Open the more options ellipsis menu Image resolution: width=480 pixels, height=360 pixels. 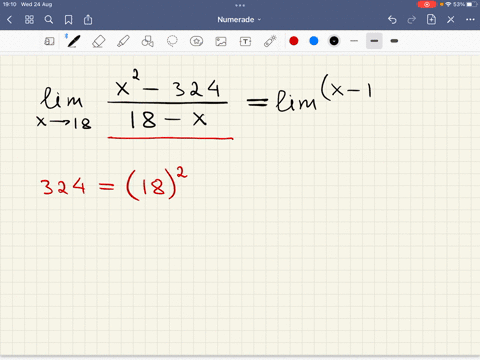click(470, 20)
